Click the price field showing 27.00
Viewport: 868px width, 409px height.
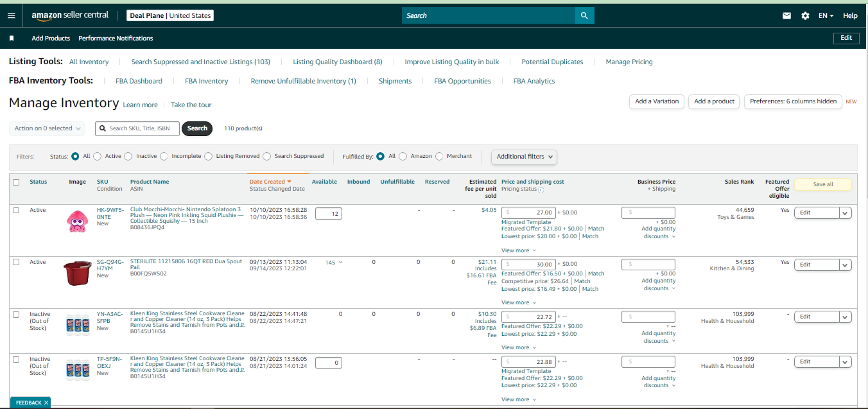[x=528, y=213]
